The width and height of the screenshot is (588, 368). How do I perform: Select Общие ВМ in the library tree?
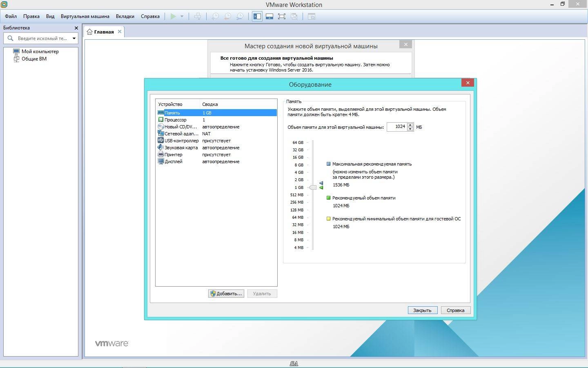tap(34, 59)
